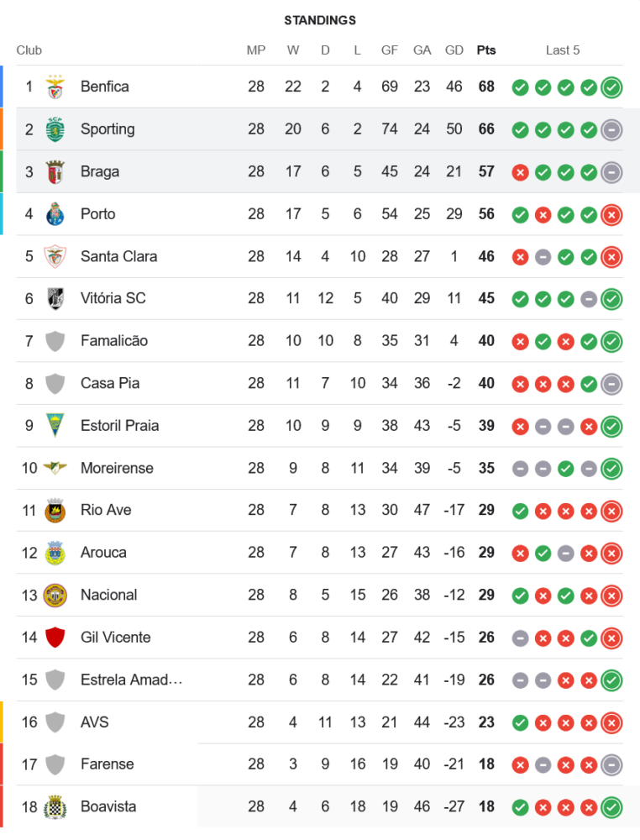Viewport: 640px width, 840px height.
Task: Click the MP column header
Action: [x=256, y=50]
